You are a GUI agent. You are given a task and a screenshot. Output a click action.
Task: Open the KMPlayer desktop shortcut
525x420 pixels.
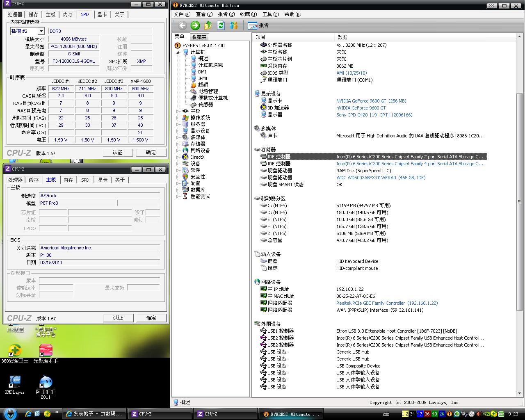[15, 385]
